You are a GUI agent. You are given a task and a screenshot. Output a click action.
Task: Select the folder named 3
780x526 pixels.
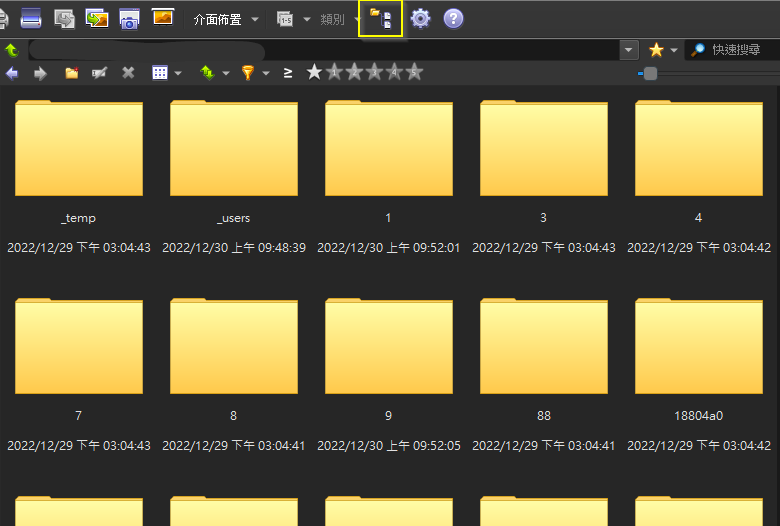point(544,148)
